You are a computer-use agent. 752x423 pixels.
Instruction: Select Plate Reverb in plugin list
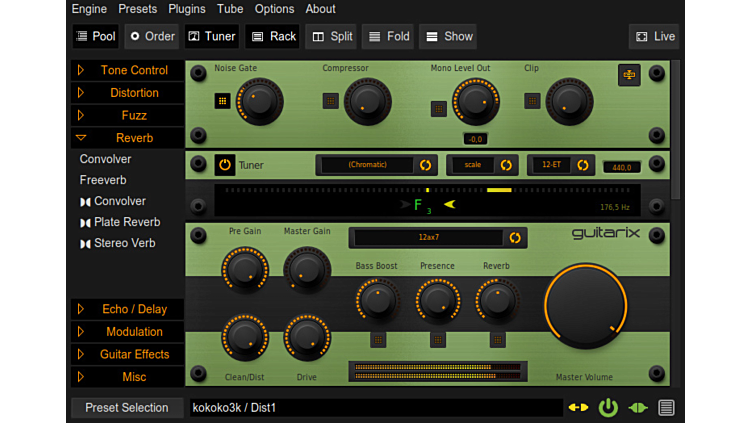(x=126, y=222)
